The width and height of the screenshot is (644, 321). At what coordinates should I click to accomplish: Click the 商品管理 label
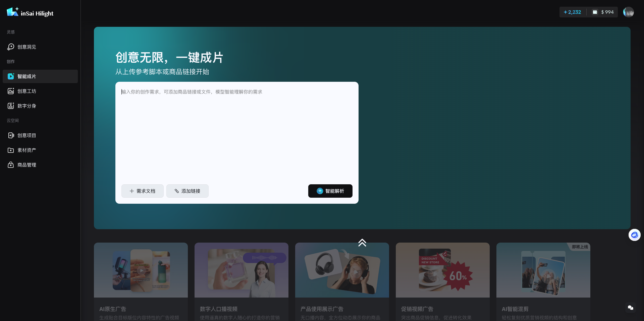tap(27, 165)
